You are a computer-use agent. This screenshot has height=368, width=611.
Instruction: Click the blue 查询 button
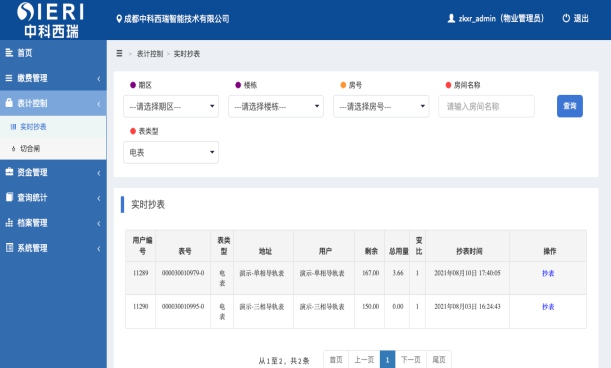(x=570, y=106)
